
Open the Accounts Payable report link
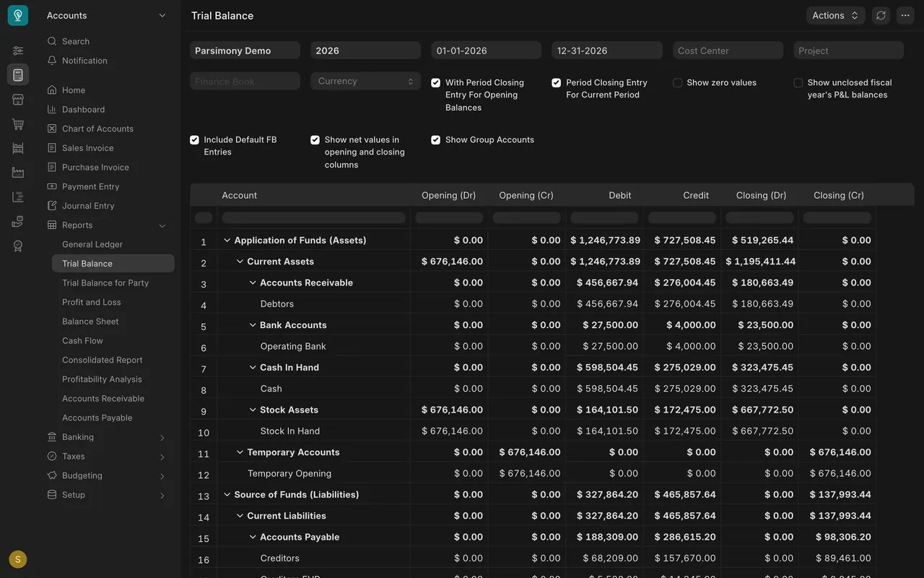point(97,418)
